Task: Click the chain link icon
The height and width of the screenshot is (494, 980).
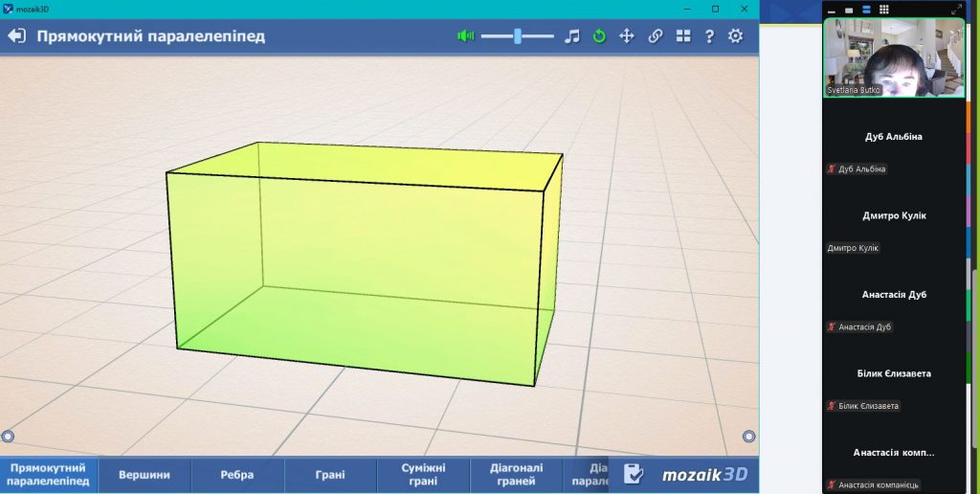Action: (656, 36)
